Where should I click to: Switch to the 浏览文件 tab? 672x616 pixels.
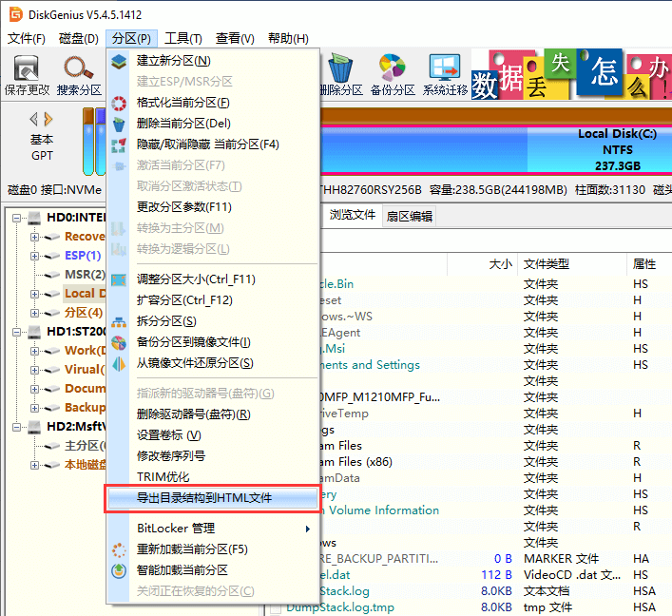[352, 215]
